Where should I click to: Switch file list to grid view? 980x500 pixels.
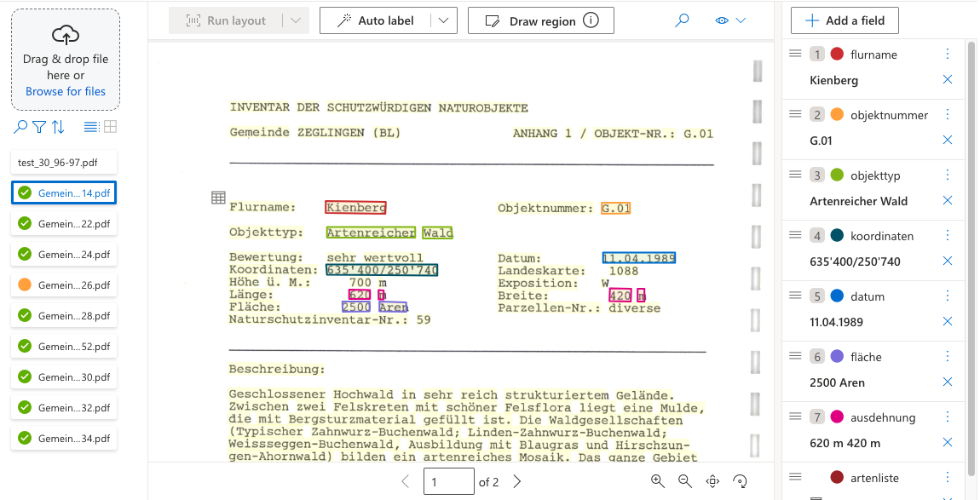click(x=110, y=127)
